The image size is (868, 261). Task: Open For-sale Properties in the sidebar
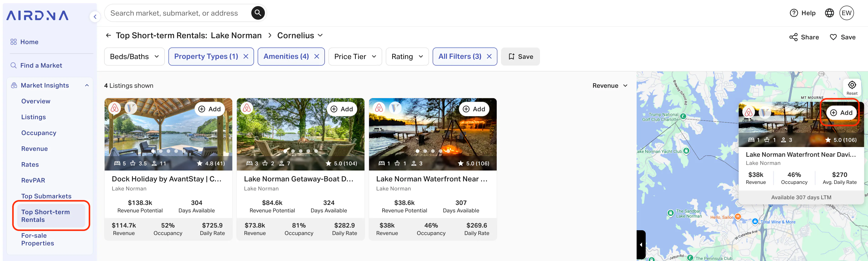tap(37, 240)
